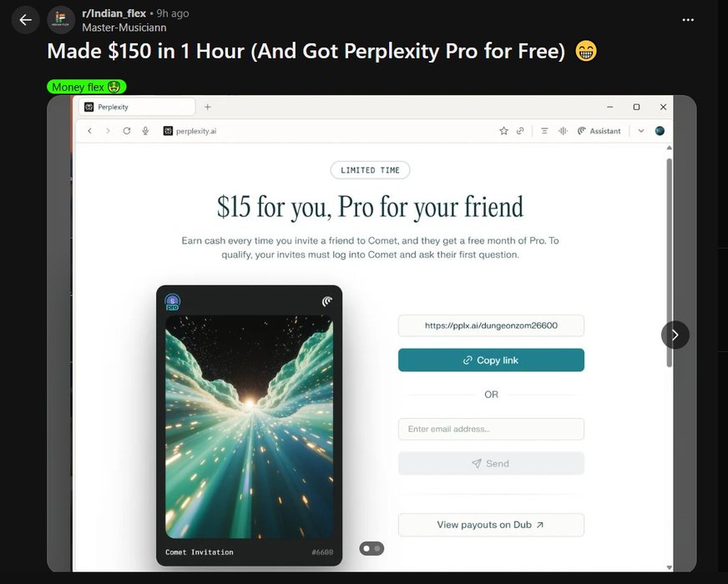
Task: Focus the Enter email address field
Action: tap(491, 429)
